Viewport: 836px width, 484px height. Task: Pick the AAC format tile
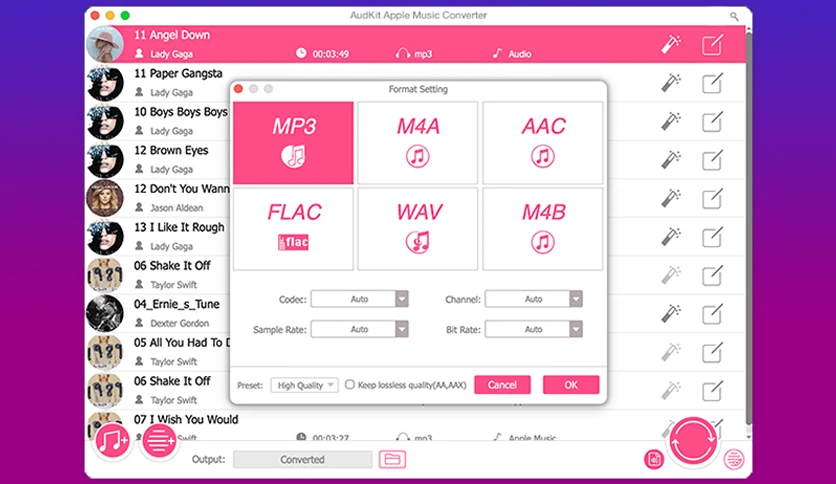(x=543, y=143)
